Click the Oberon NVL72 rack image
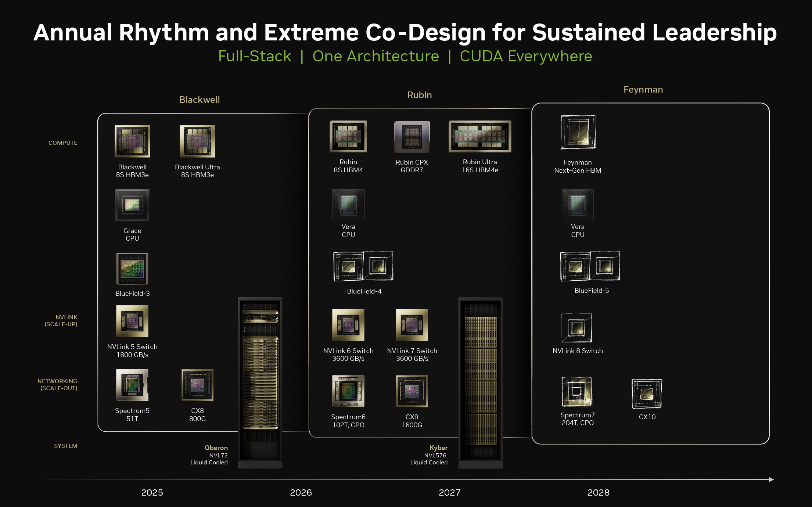Viewport: 812px width, 507px height. point(260,382)
